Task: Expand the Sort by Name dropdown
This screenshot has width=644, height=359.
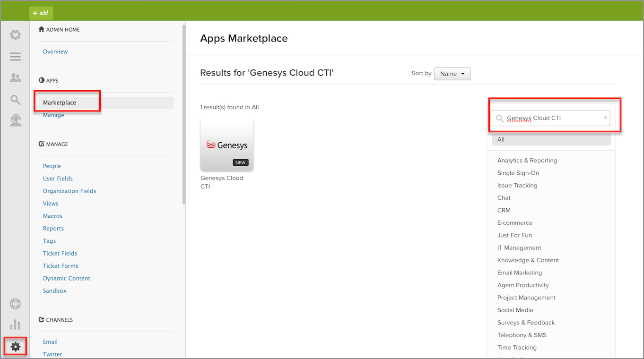Action: click(452, 74)
